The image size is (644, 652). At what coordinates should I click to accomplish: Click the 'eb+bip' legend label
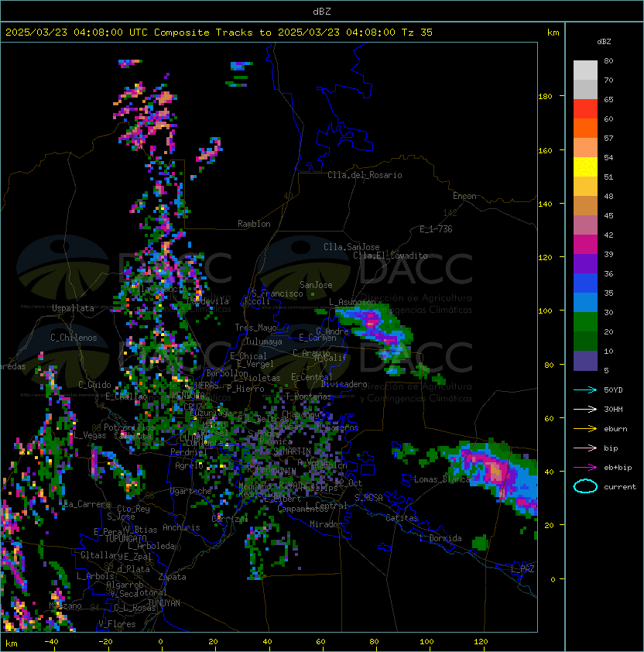coord(618,468)
